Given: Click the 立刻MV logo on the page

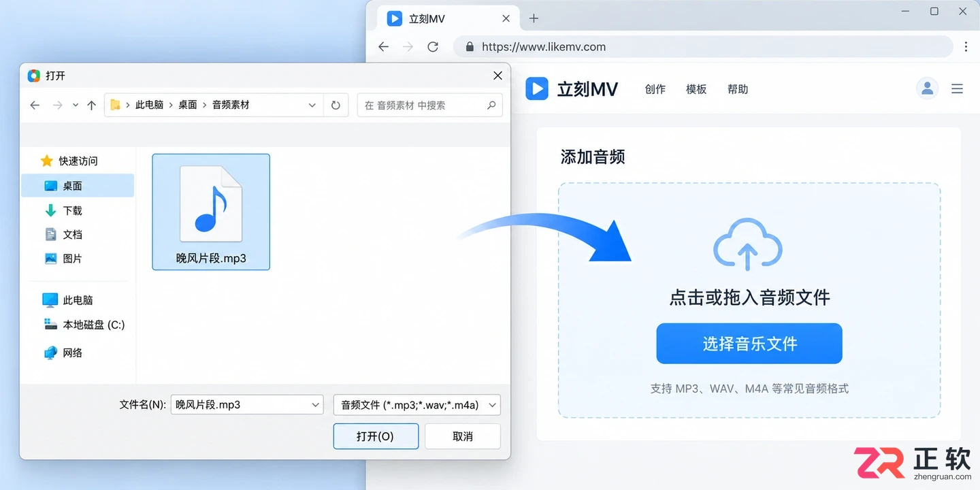Looking at the screenshot, I should pos(572,89).
